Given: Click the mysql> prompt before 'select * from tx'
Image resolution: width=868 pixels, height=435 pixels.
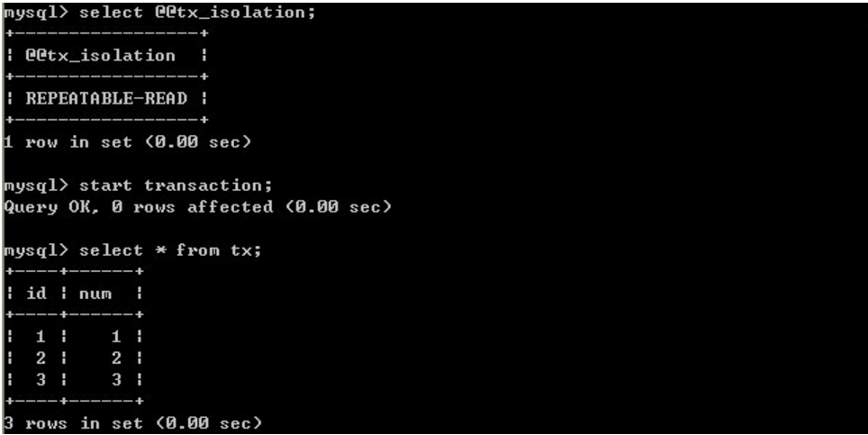Looking at the screenshot, I should coord(35,250).
